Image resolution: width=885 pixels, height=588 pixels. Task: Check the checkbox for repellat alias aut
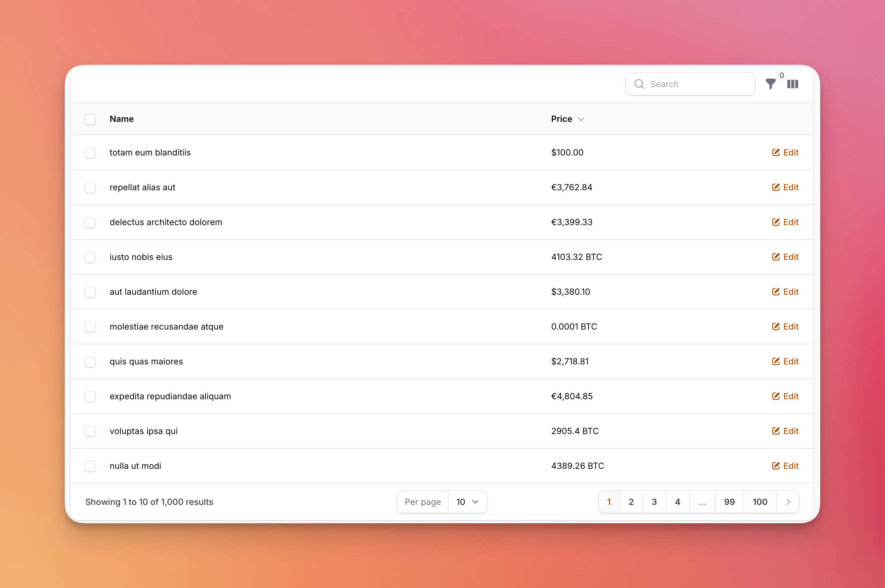(x=90, y=188)
